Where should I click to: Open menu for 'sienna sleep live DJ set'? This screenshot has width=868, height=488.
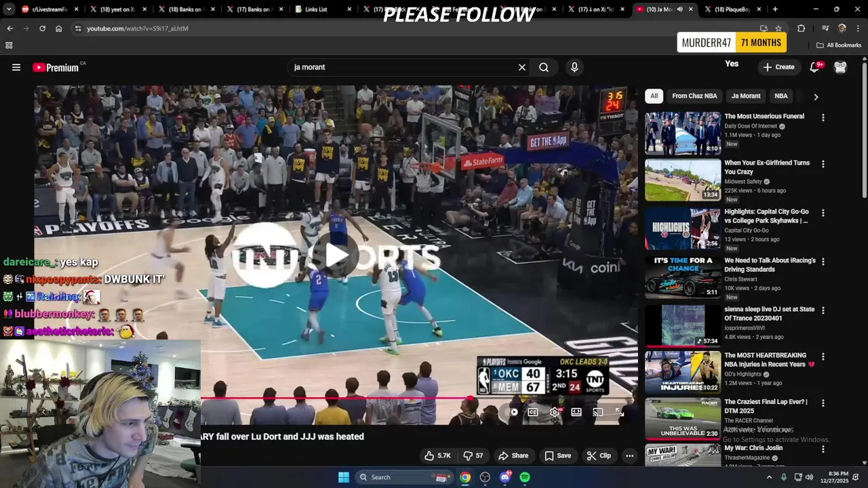point(823,310)
